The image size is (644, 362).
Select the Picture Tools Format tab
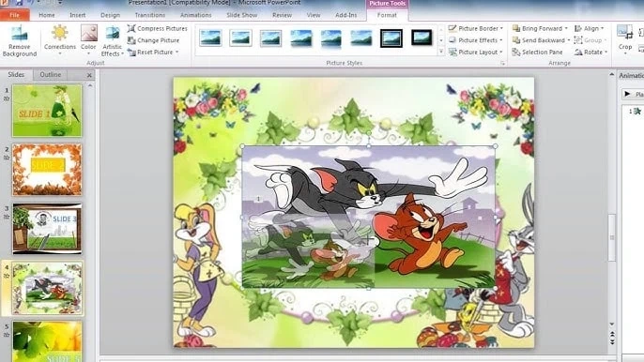click(x=387, y=15)
